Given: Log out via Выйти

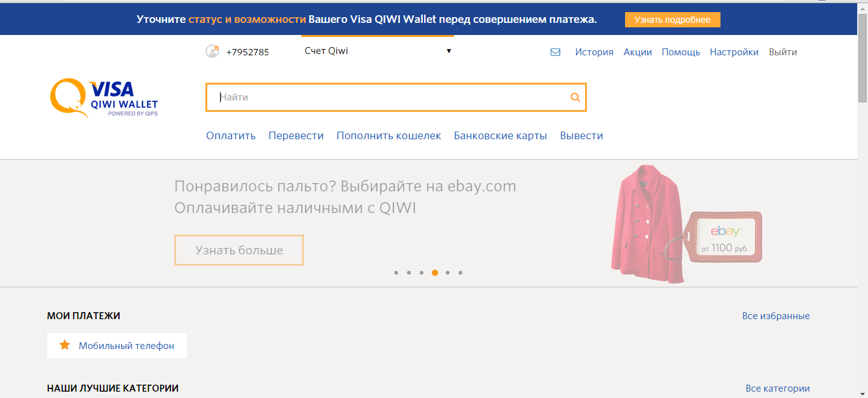Looking at the screenshot, I should click(783, 52).
